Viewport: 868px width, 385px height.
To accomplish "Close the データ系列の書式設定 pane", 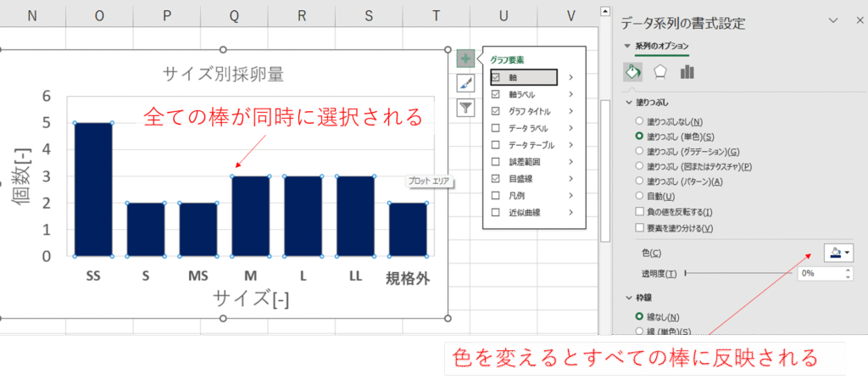I will 855,20.
